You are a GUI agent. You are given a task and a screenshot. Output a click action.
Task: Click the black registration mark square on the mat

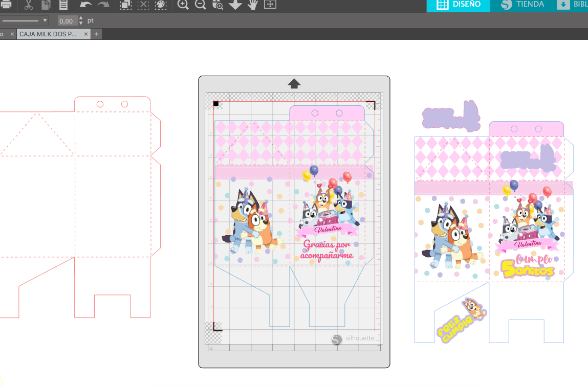pos(216,103)
